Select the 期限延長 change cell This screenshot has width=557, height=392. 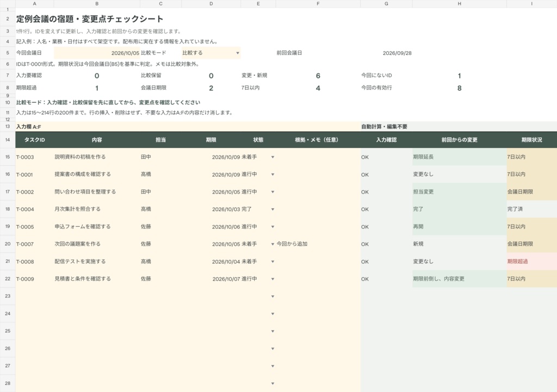(x=459, y=157)
